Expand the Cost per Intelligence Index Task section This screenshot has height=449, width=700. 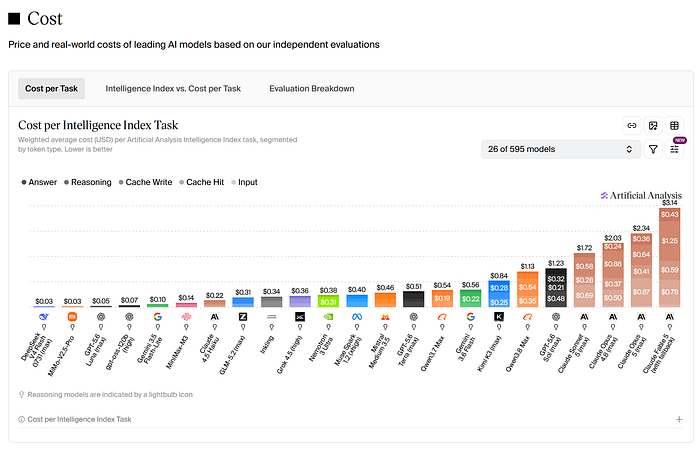[679, 420]
